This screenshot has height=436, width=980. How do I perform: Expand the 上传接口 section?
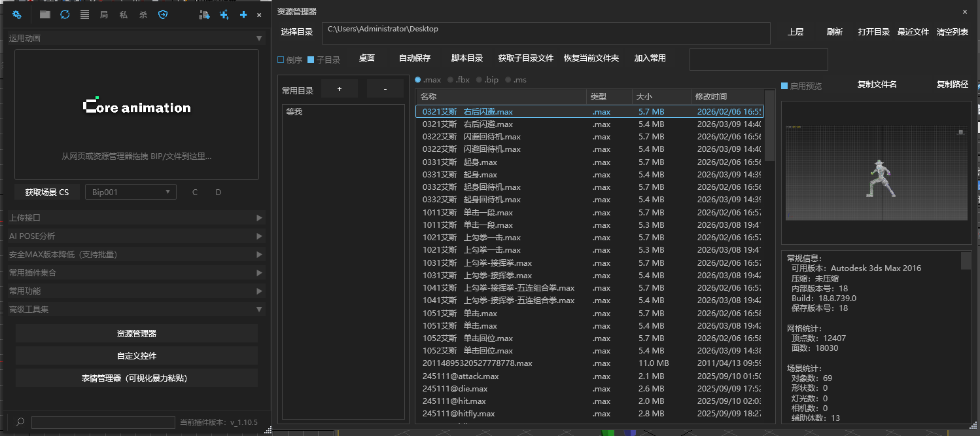[135, 218]
